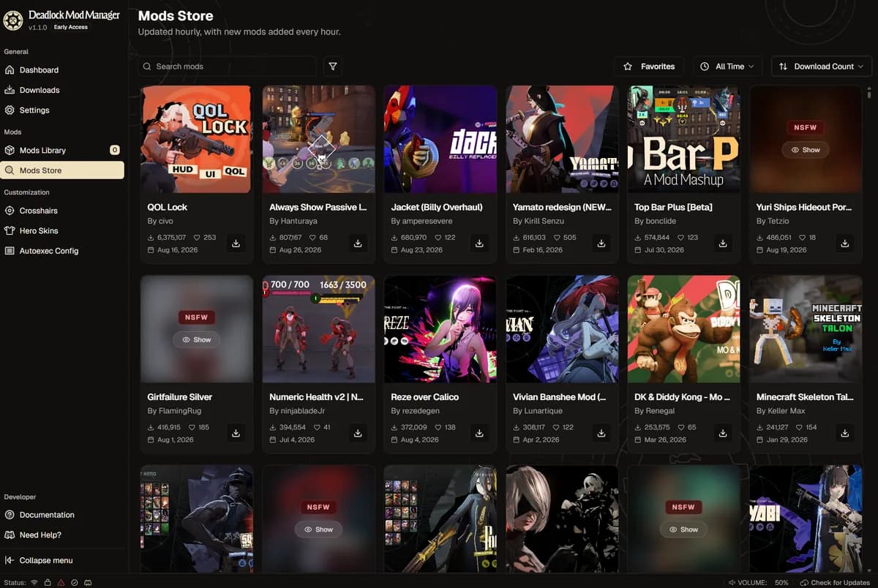The image size is (878, 588).
Task: Download Yuri Ships Hideout mod
Action: click(845, 244)
